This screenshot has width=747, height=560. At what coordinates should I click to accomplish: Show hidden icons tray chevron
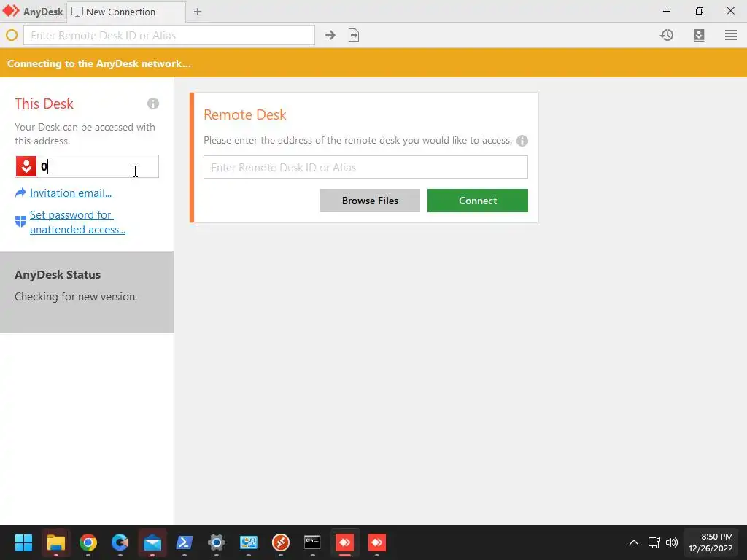(x=634, y=542)
